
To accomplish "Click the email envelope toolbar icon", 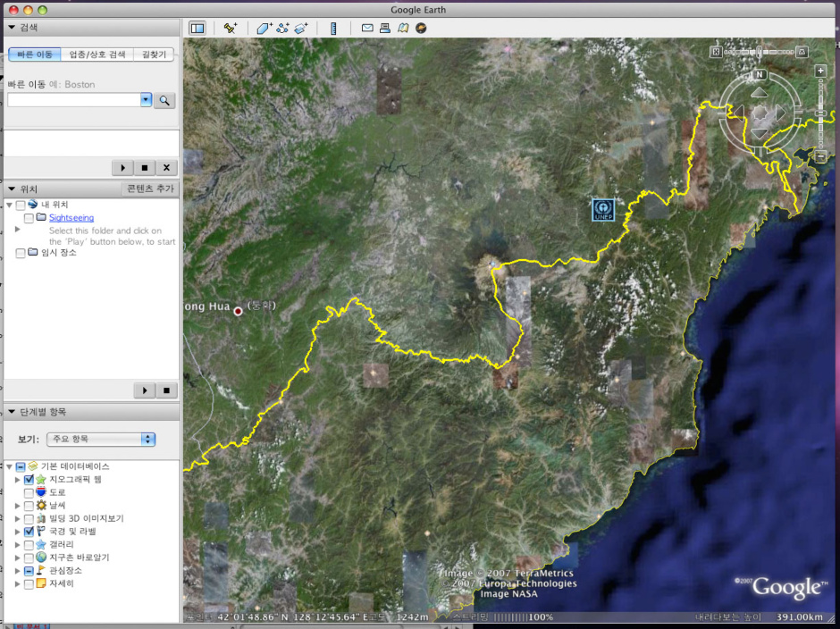I will click(367, 28).
